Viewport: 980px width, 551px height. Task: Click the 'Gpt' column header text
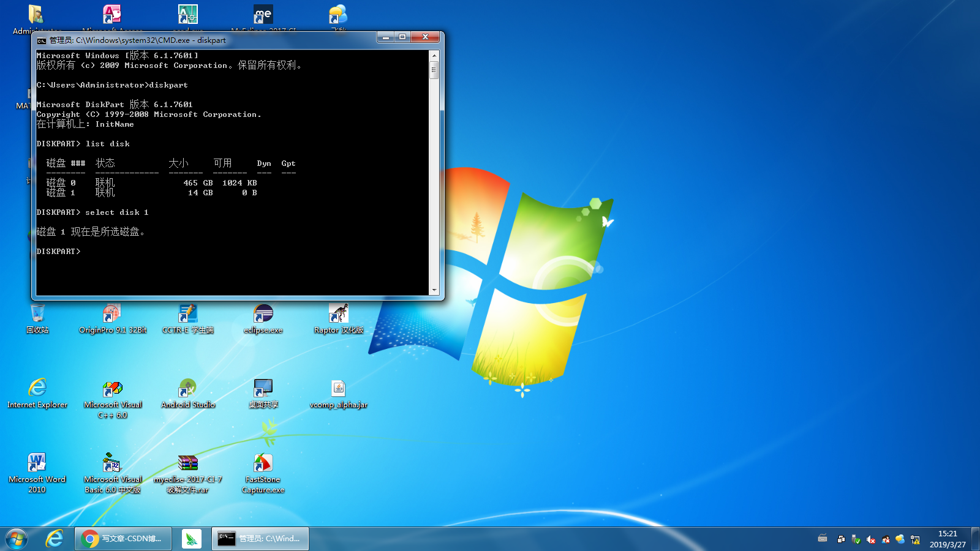coord(288,163)
